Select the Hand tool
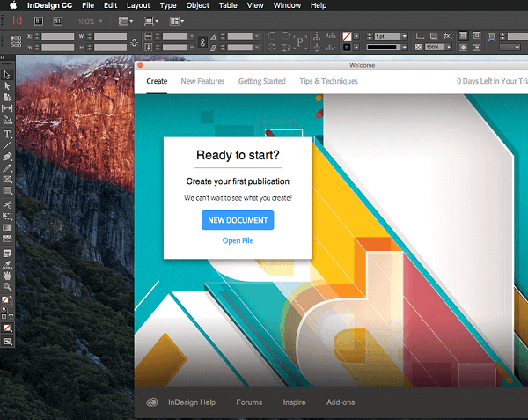The height and width of the screenshot is (420, 528). click(7, 276)
